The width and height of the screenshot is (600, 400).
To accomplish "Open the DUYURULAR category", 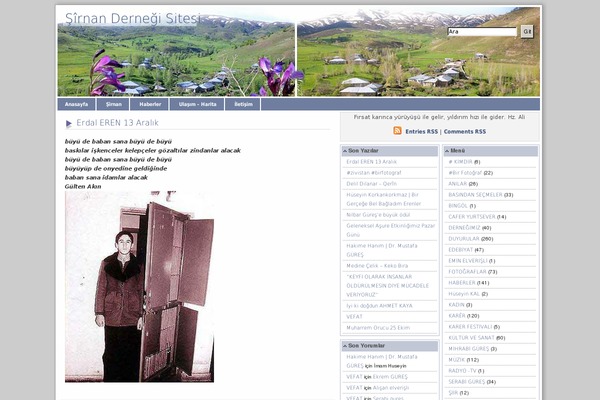I will 464,239.
